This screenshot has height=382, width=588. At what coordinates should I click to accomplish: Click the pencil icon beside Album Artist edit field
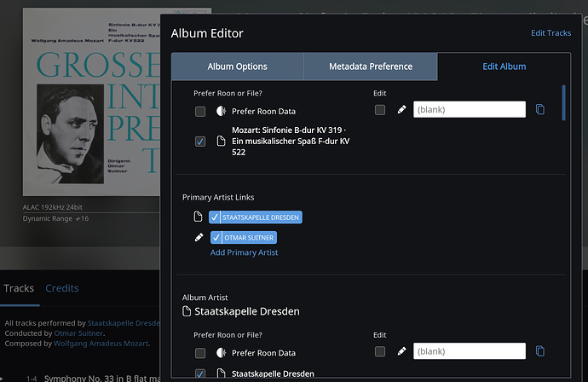click(401, 351)
